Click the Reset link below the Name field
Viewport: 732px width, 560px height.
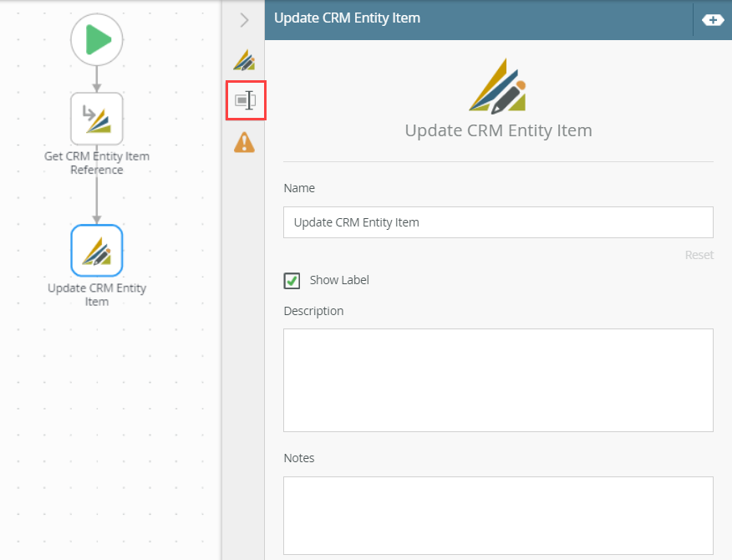pos(699,255)
